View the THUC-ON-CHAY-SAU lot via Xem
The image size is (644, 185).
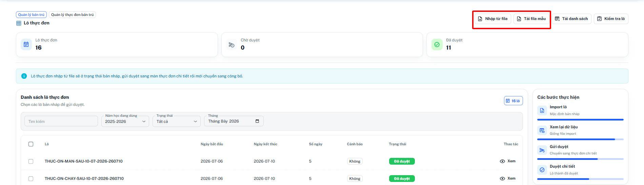(507, 179)
